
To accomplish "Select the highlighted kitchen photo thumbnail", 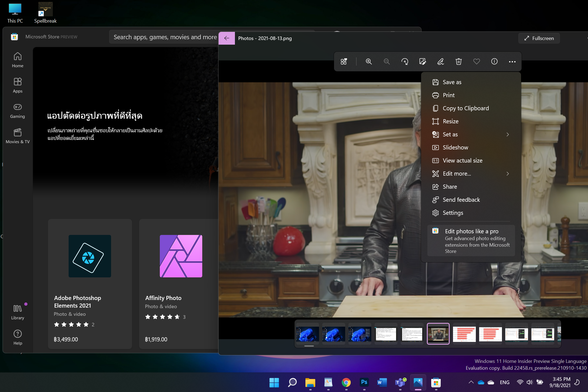I will tap(438, 334).
